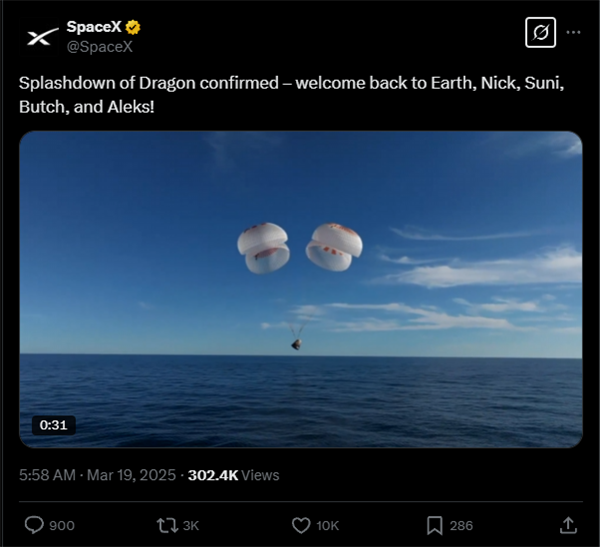This screenshot has height=547, width=600.
Task: Open the three-dot More options menu
Action: [x=573, y=32]
